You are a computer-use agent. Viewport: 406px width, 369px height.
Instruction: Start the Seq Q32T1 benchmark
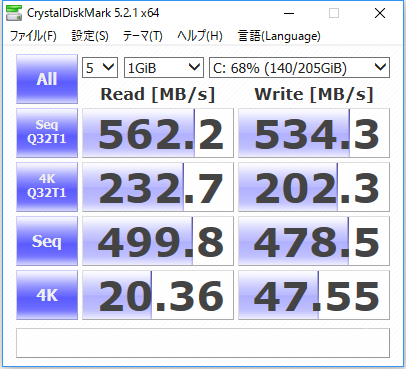pos(47,133)
